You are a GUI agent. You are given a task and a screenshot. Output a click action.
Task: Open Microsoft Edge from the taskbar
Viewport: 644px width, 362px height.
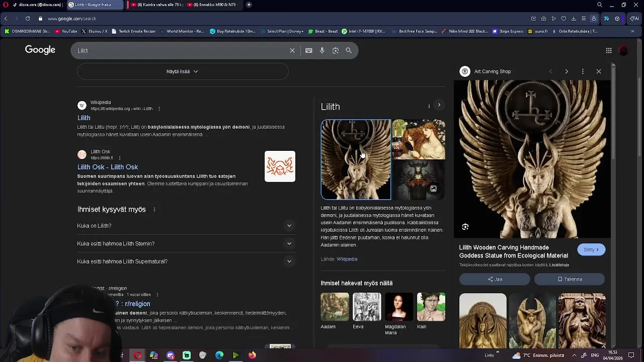pyautogui.click(x=219, y=355)
